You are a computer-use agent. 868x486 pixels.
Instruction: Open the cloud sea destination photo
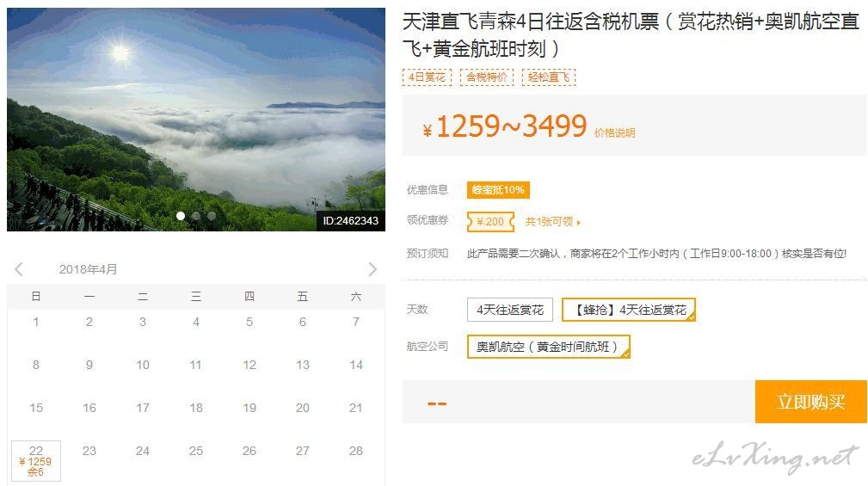pyautogui.click(x=196, y=119)
